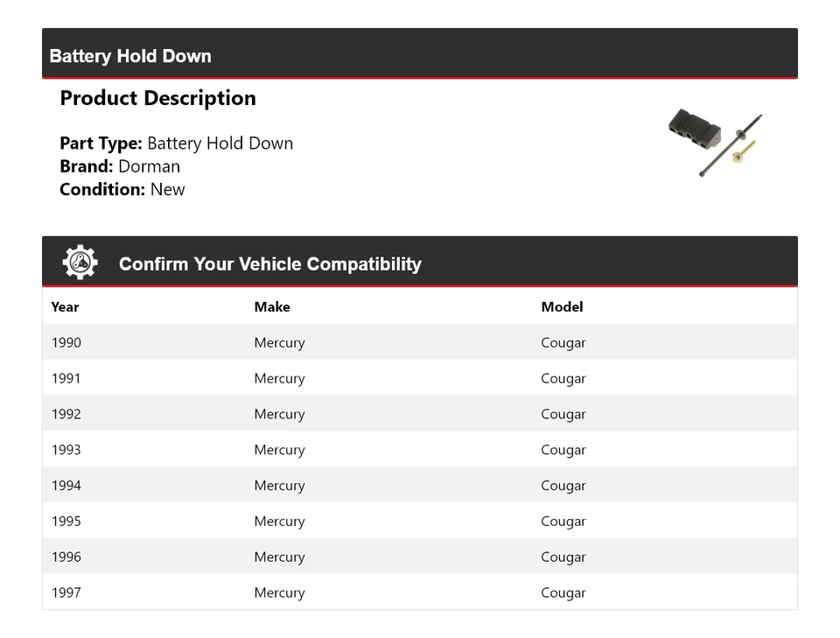
Task: Click the Year column header
Action: point(65,307)
